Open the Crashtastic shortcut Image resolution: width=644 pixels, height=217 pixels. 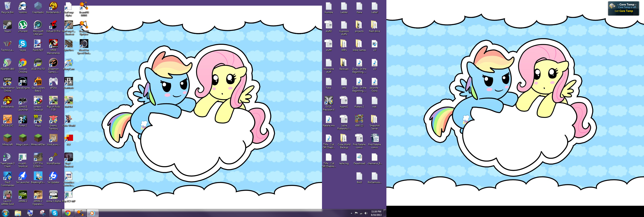38,8
